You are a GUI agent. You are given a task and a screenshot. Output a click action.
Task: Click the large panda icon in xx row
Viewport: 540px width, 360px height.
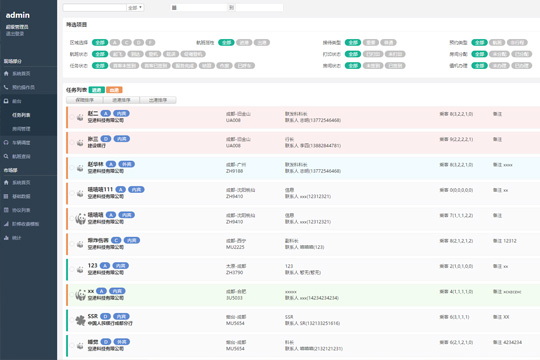[x=81, y=295]
